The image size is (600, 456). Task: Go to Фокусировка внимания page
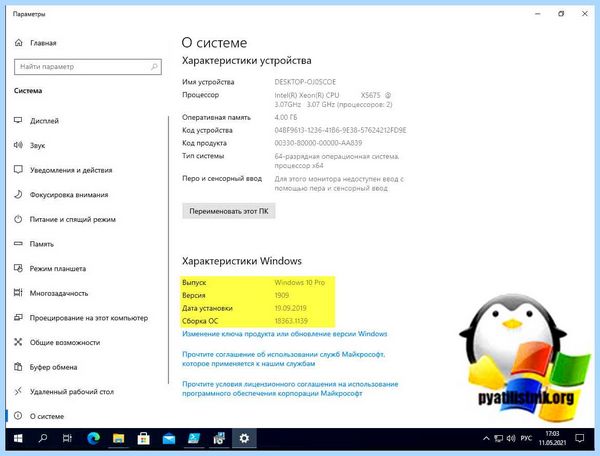click(x=69, y=195)
